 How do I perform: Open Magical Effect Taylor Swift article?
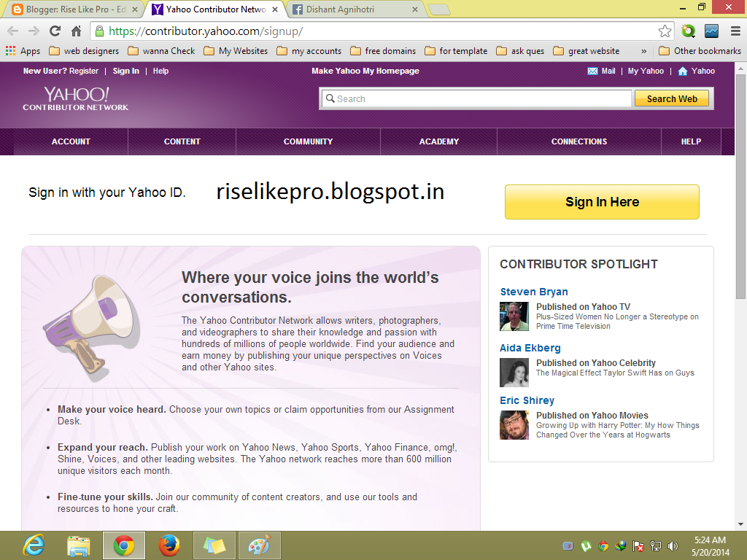coord(615,373)
